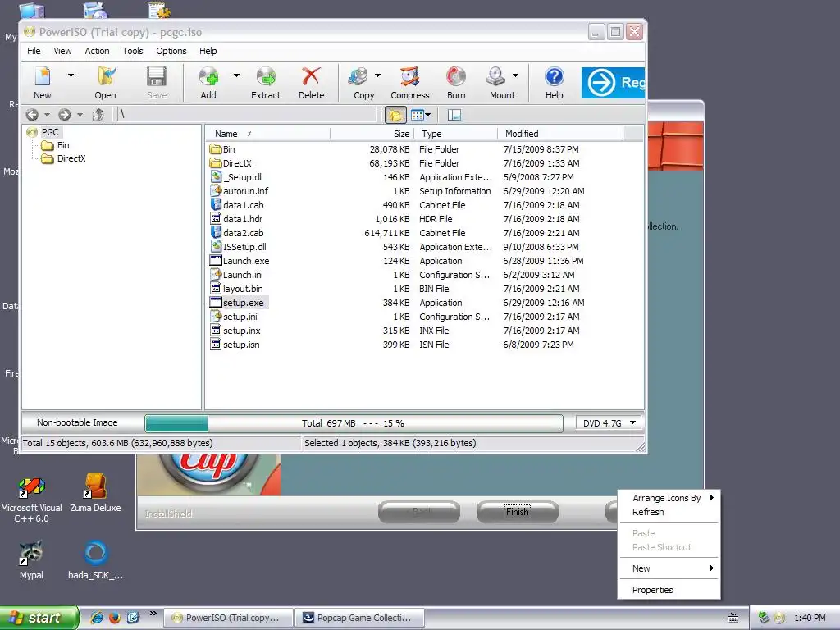
Task: Switch to PowerISO taskbar button
Action: pyautogui.click(x=228, y=618)
